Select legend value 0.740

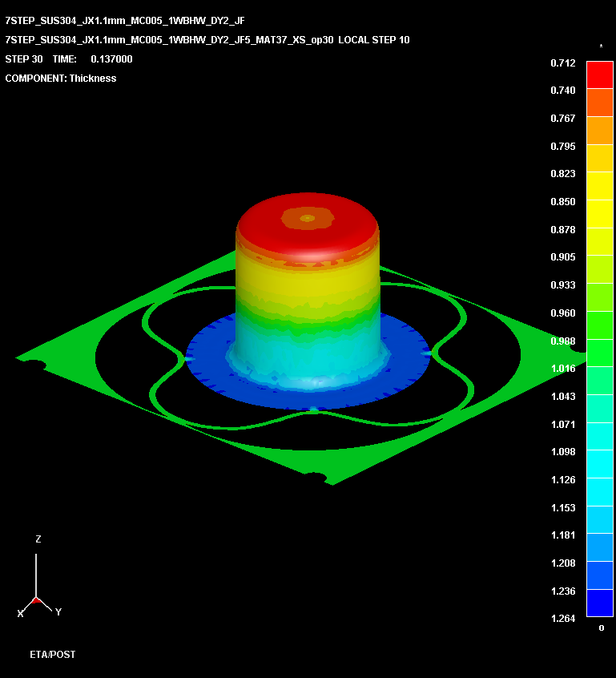[x=563, y=91]
